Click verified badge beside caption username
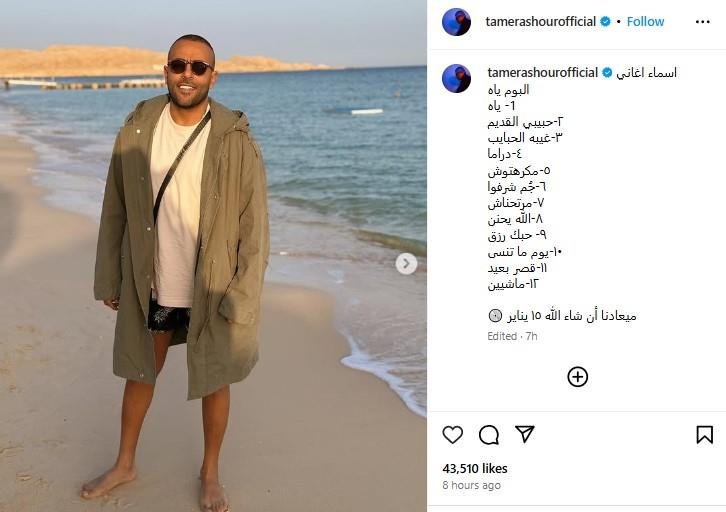Image resolution: width=726 pixels, height=512 pixels. click(x=607, y=73)
